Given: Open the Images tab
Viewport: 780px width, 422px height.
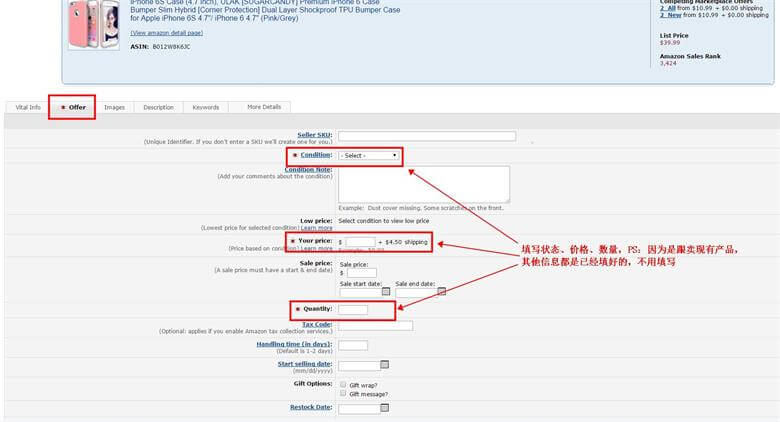Looking at the screenshot, I should click(x=115, y=107).
